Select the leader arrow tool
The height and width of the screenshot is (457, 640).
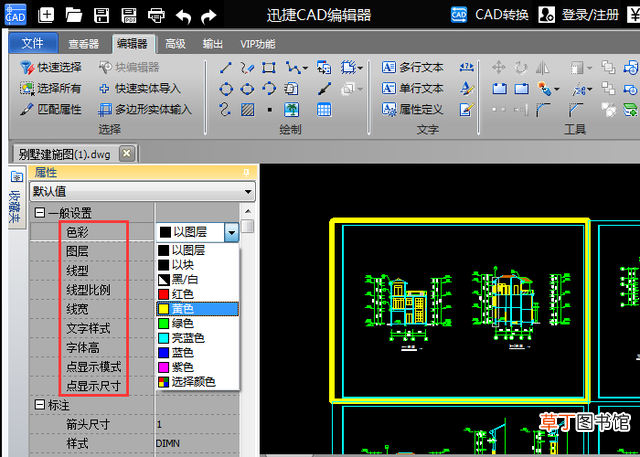tap(324, 89)
